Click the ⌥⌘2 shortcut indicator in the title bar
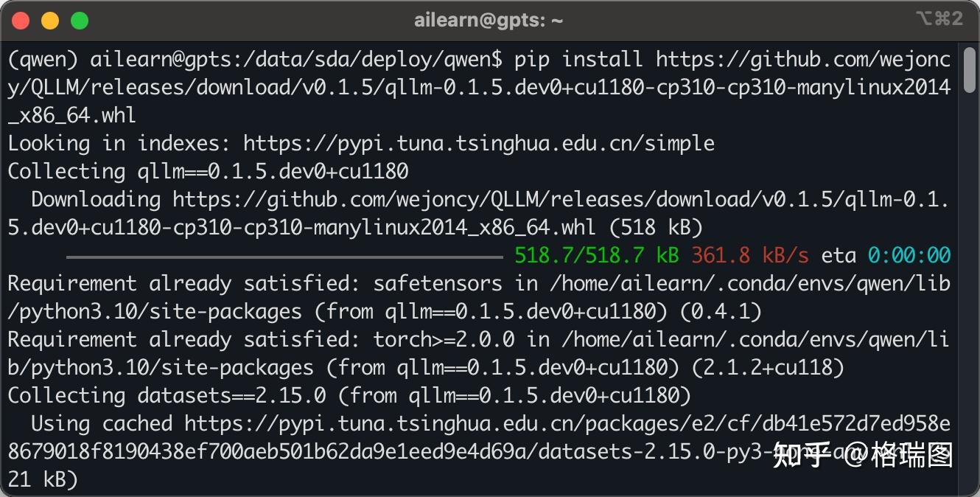The height and width of the screenshot is (497, 980). (x=939, y=19)
